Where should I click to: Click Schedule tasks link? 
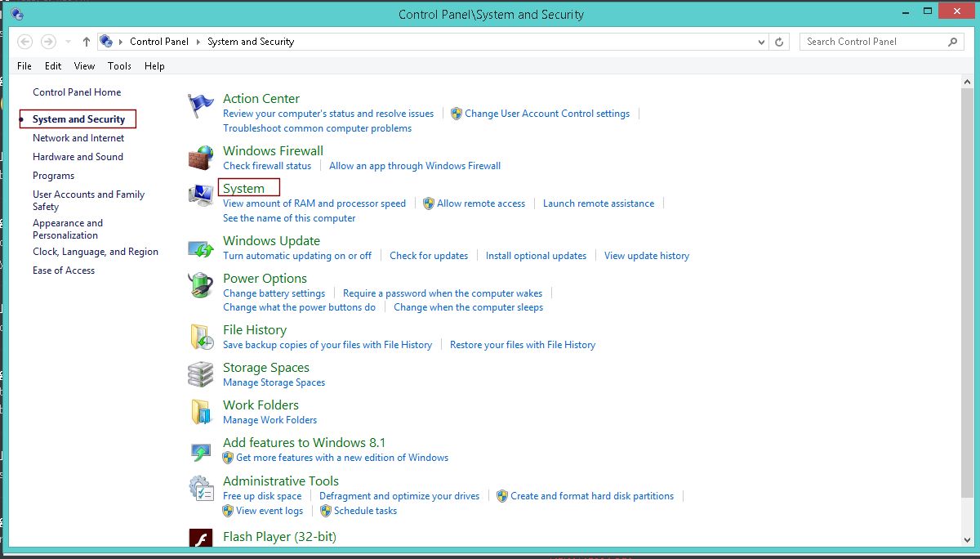(x=365, y=511)
